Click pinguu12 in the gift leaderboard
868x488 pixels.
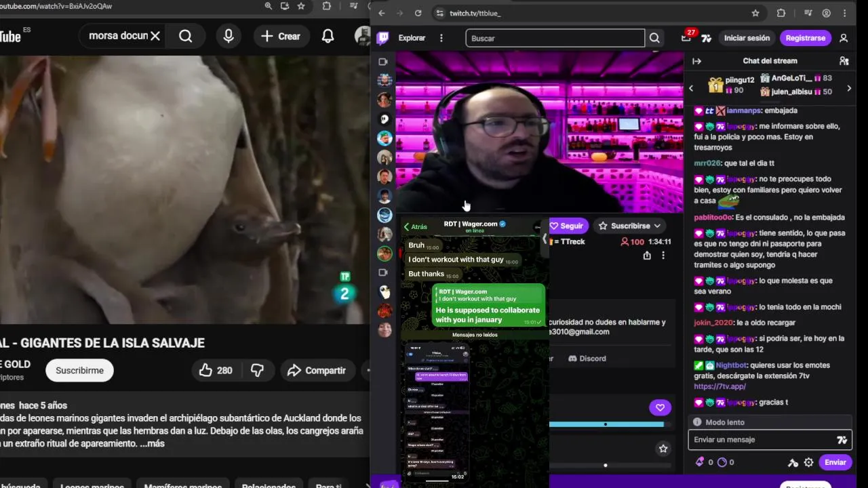point(739,80)
